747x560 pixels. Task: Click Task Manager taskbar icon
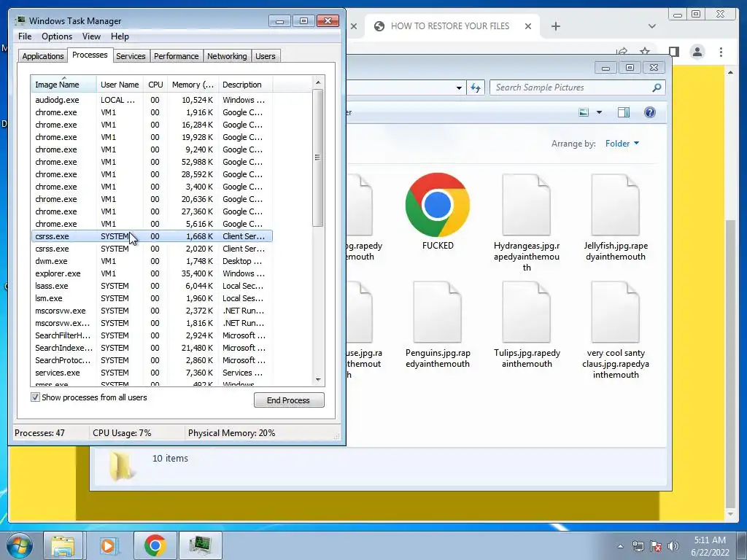pos(201,545)
